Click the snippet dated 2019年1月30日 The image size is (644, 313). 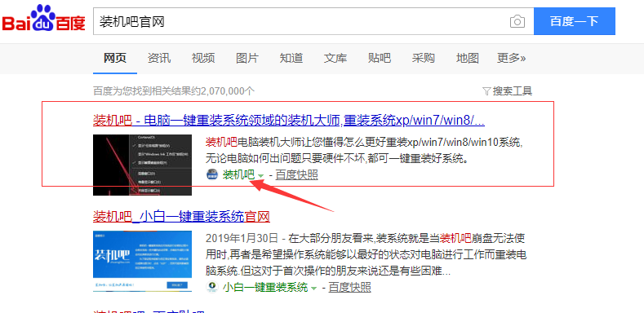tap(366, 255)
